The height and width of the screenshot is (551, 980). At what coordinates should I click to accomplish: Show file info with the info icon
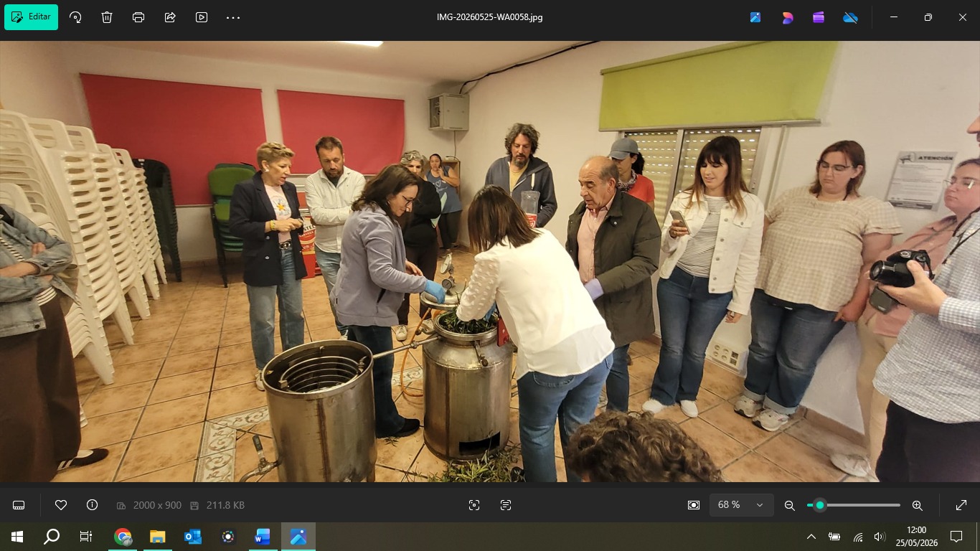(x=92, y=505)
